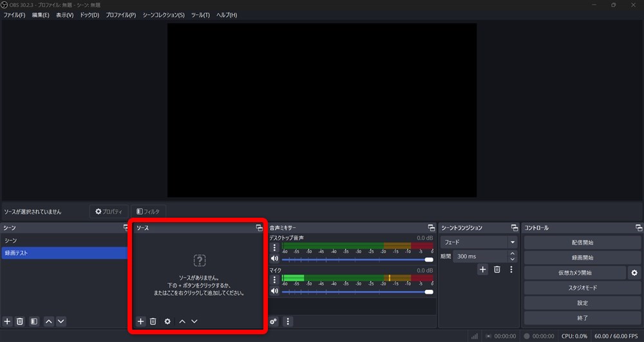Adjust デスクトップ音声 volume slider
The height and width of the screenshot is (342, 644).
(x=357, y=260)
